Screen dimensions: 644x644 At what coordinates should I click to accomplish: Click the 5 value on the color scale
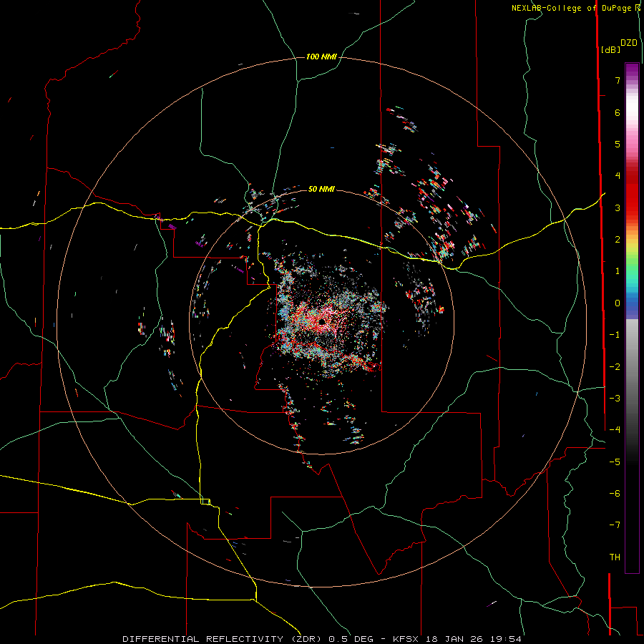point(618,144)
